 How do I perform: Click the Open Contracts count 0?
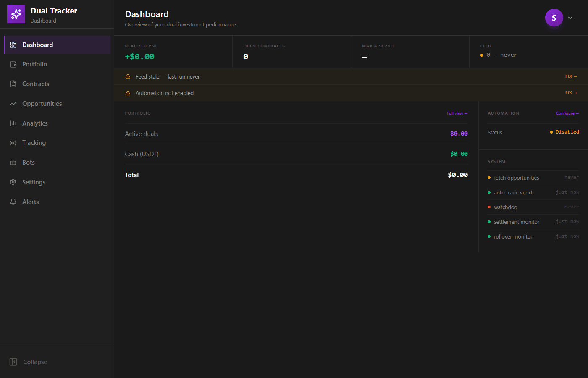[246, 57]
